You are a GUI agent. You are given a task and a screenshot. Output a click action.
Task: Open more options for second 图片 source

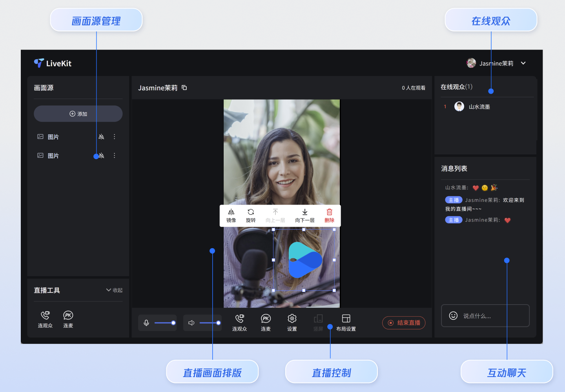(115, 156)
